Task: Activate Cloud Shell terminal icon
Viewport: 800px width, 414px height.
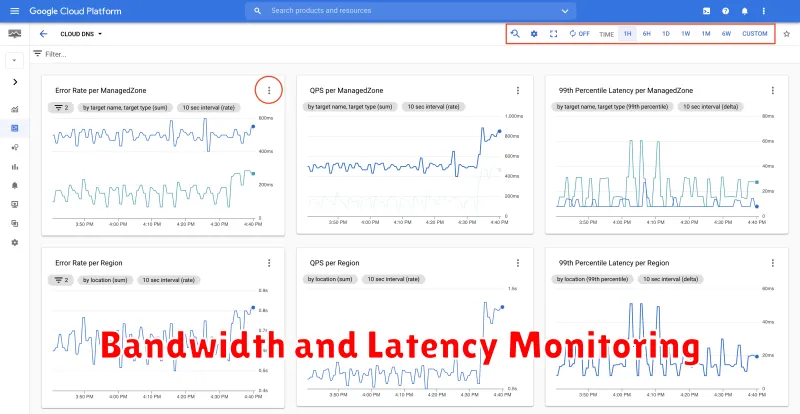Action: coord(707,10)
